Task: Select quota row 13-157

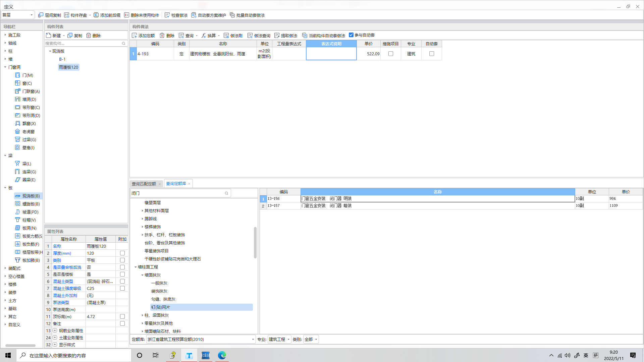Action: [x=451, y=206]
